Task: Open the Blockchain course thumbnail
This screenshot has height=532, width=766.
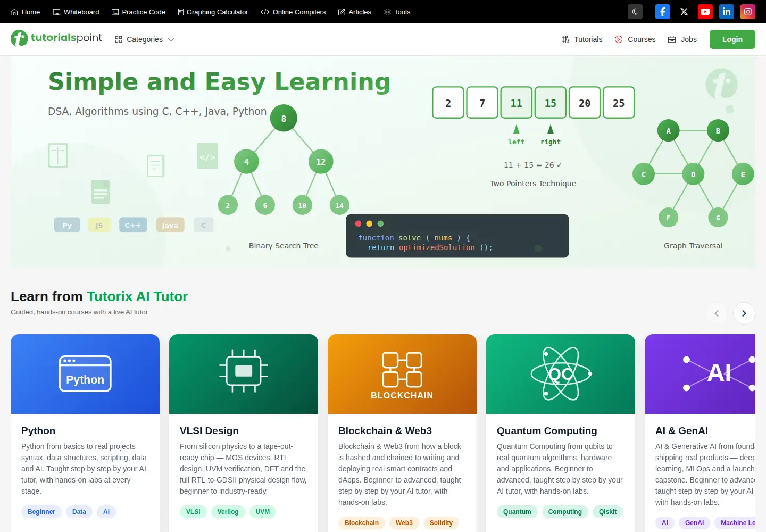Action: coord(402,374)
